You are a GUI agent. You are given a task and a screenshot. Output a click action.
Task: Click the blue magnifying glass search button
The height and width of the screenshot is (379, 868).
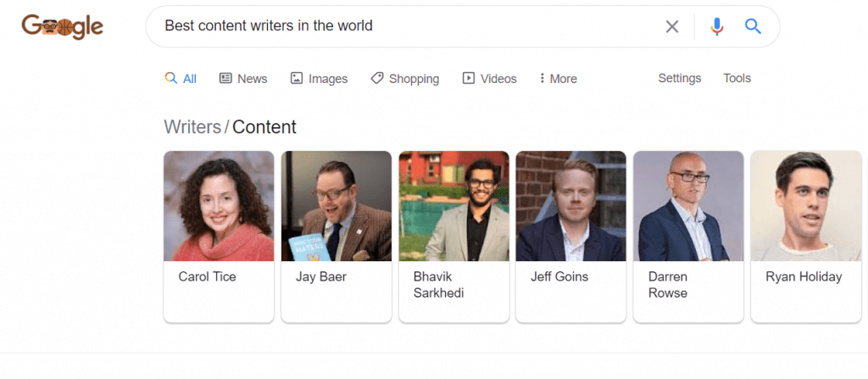[753, 25]
